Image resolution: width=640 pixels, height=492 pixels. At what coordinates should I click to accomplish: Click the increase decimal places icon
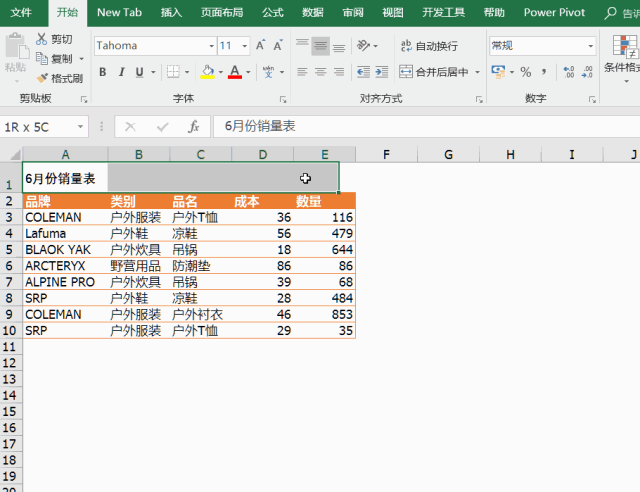click(x=569, y=73)
